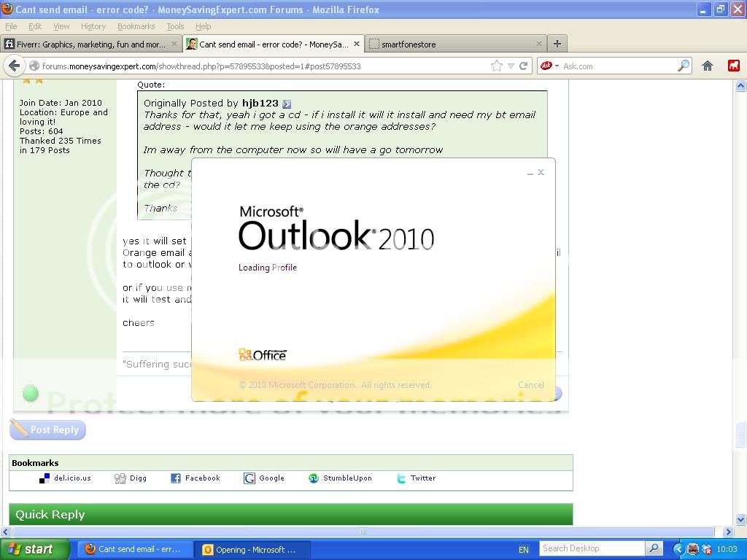747x560 pixels.
Task: Open a new tab with plus button
Action: coord(557,44)
